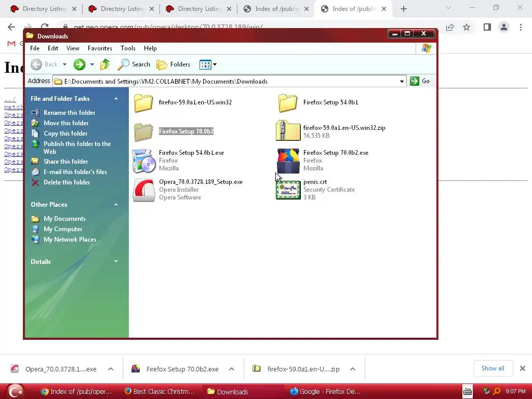Open Chrome three-dot menu
The height and width of the screenshot is (399, 532).
(x=521, y=27)
